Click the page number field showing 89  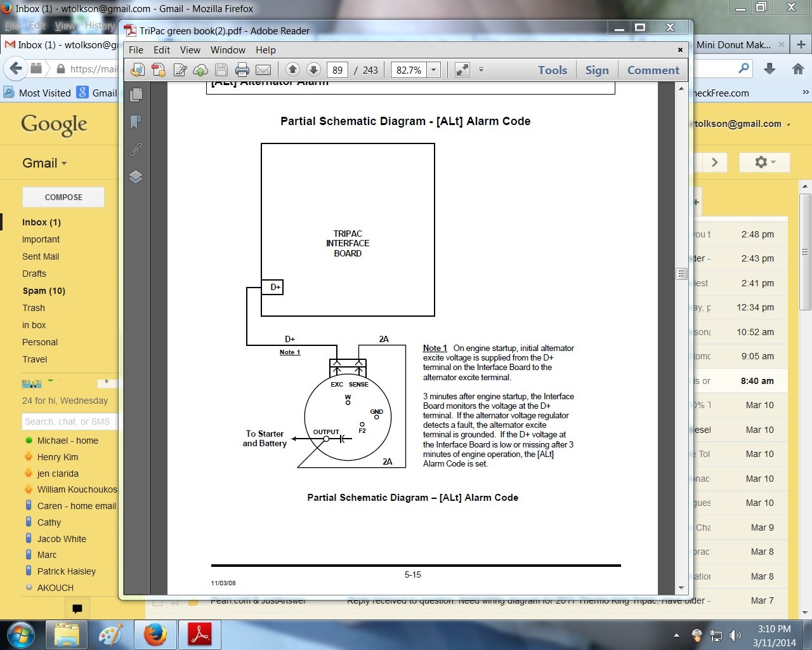click(x=337, y=70)
